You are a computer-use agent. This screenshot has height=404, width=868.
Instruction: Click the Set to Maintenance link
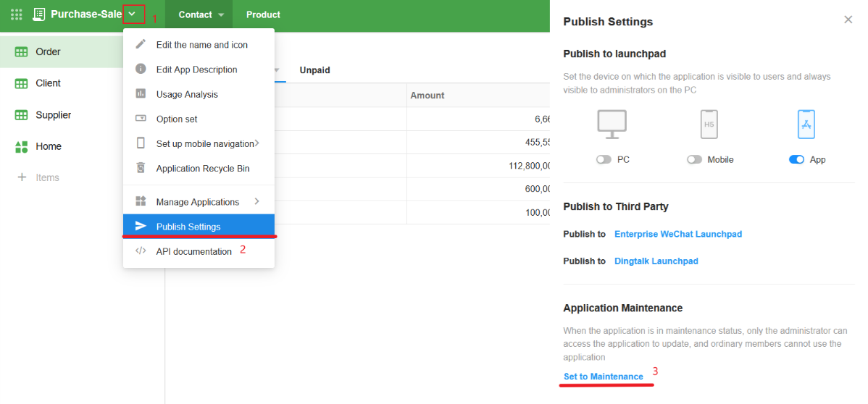[603, 376]
